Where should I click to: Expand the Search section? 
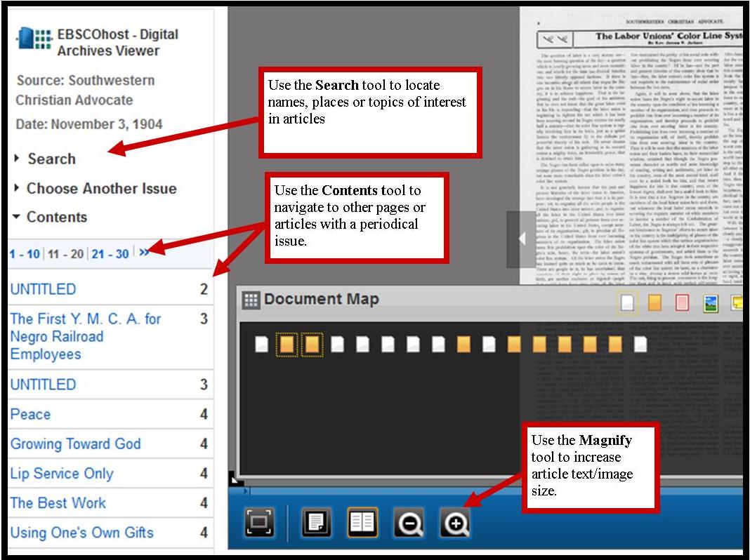click(x=46, y=159)
